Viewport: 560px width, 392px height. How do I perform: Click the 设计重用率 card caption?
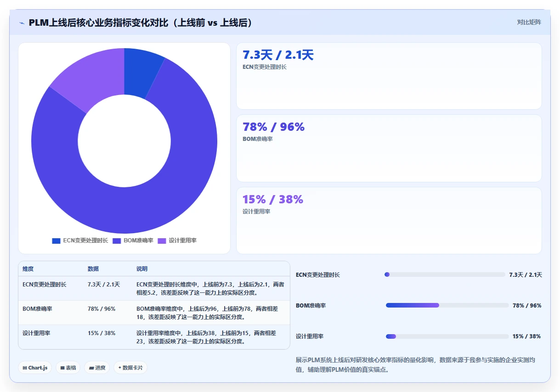point(256,212)
